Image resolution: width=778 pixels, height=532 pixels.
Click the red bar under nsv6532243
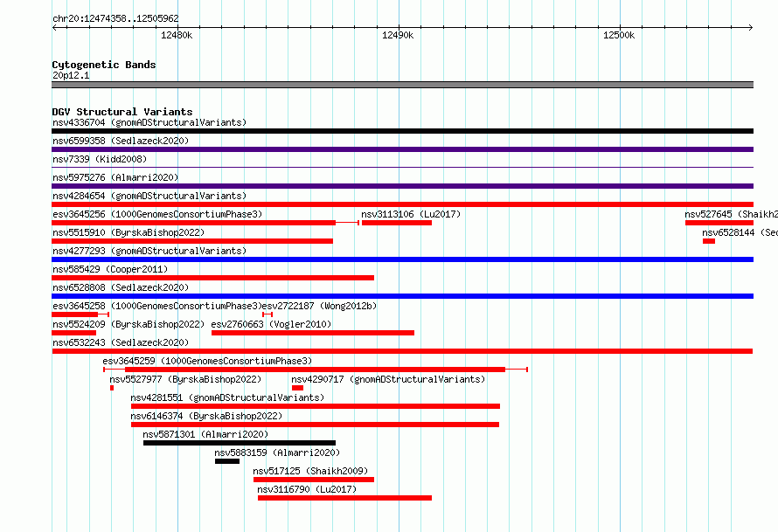(402, 351)
